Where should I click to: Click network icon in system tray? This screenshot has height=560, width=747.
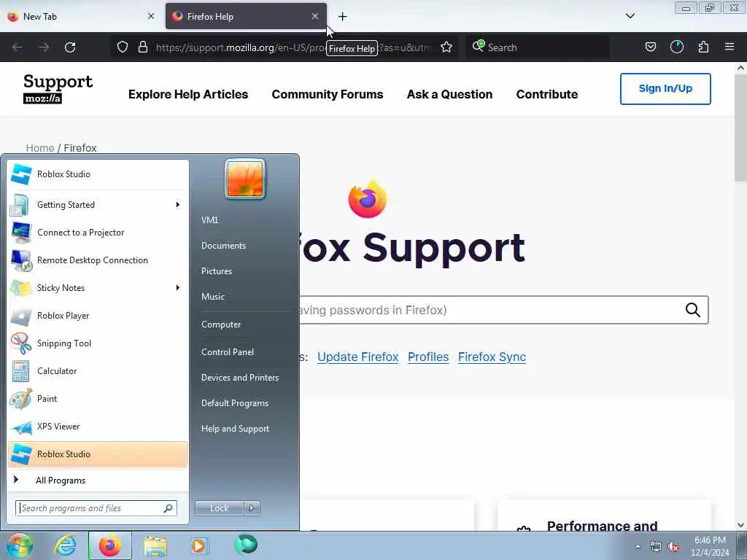(656, 547)
